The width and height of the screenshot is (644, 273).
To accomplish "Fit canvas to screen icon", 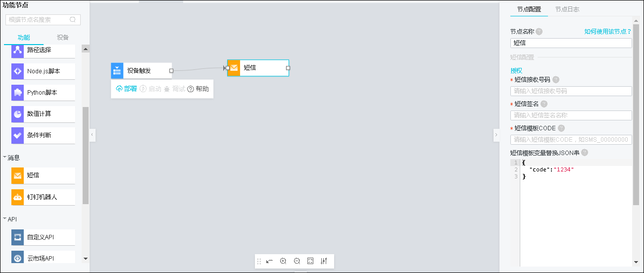I will [x=310, y=261].
